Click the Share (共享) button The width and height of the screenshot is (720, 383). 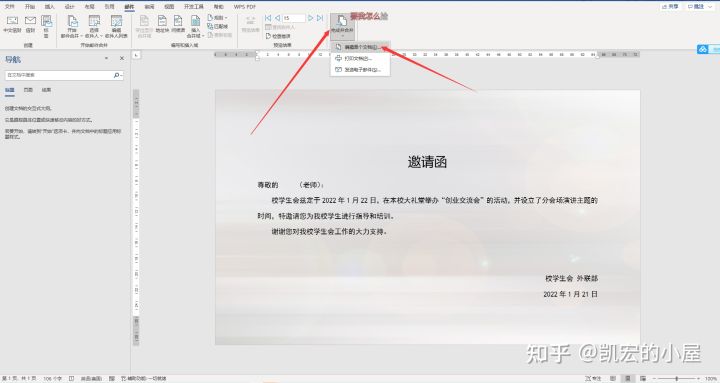(671, 6)
